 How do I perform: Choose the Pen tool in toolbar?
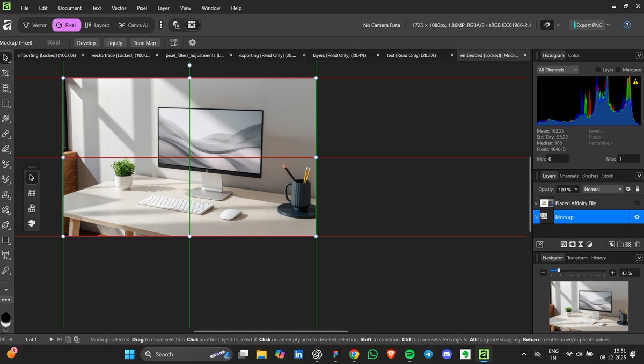pos(6,225)
